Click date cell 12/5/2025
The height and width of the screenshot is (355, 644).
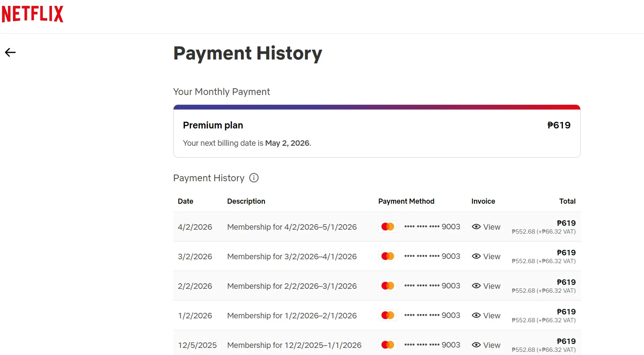point(197,345)
